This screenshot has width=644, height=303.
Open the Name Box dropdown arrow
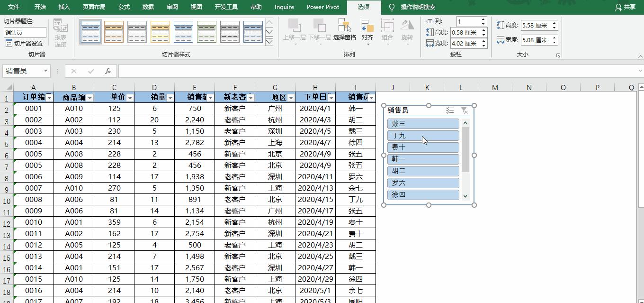(x=45, y=71)
